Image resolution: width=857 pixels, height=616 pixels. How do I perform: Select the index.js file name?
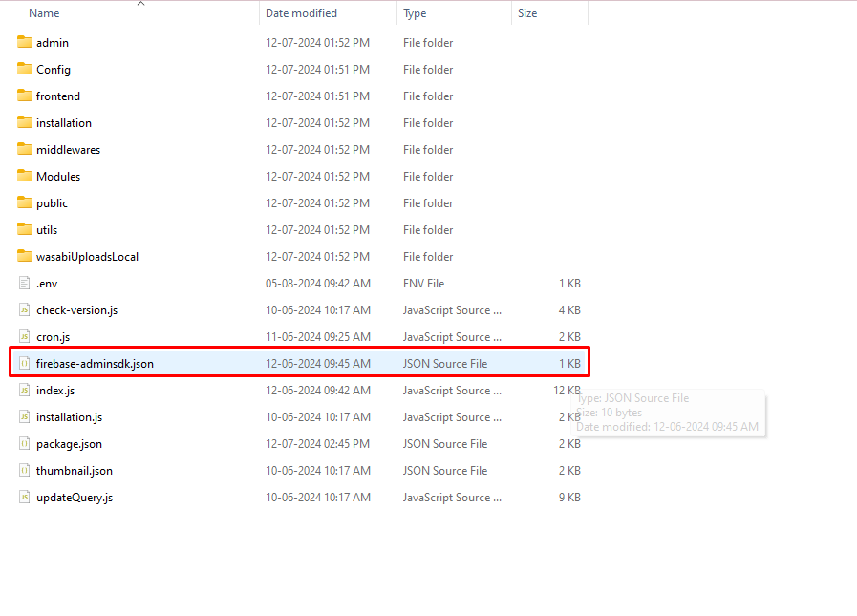[55, 391]
